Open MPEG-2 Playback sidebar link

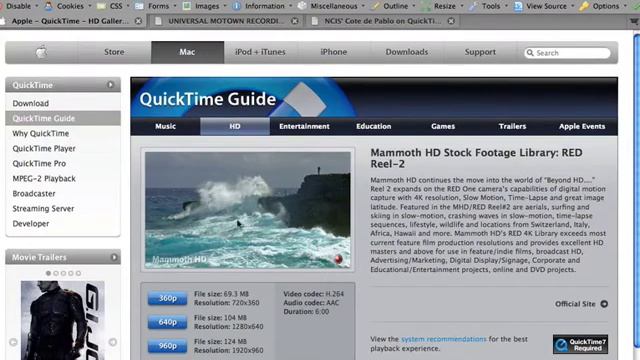pyautogui.click(x=44, y=179)
